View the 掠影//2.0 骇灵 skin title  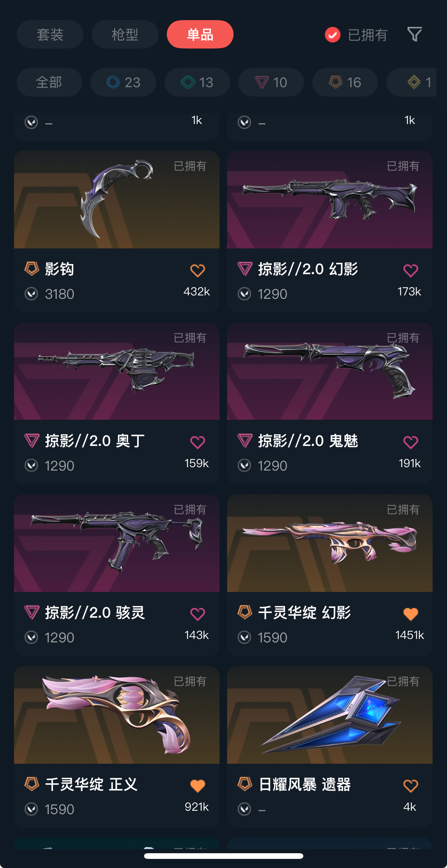95,612
